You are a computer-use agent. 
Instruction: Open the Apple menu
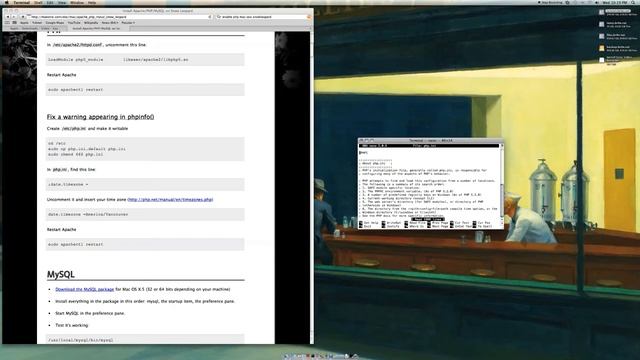tap(6, 2)
